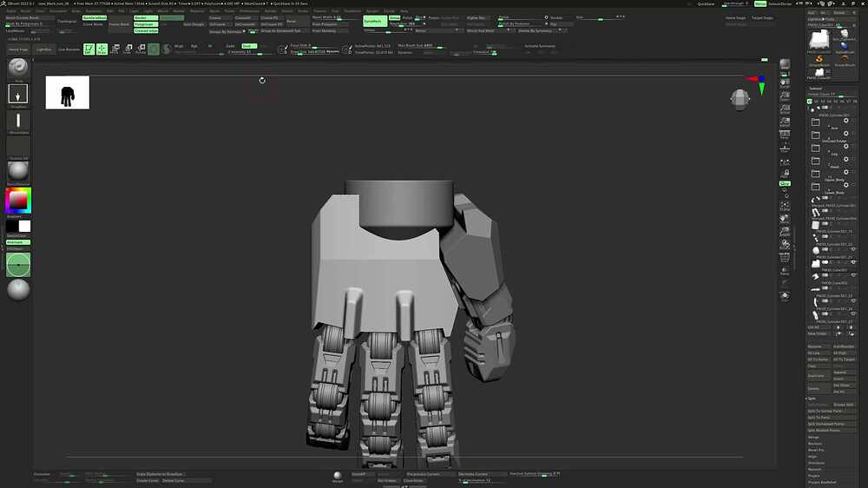This screenshot has width=868, height=488.
Task: Collapse the Split section header
Action: pos(812,399)
